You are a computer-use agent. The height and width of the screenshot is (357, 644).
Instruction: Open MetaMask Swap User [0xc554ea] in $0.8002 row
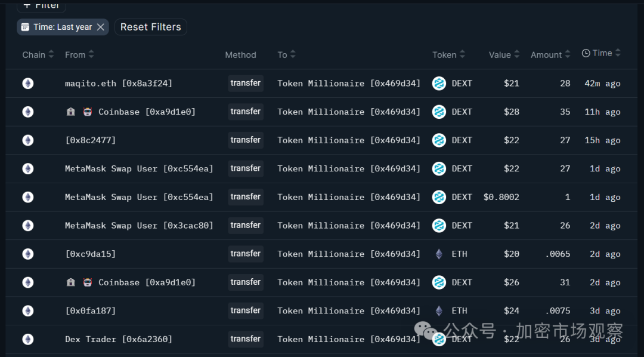coord(139,197)
